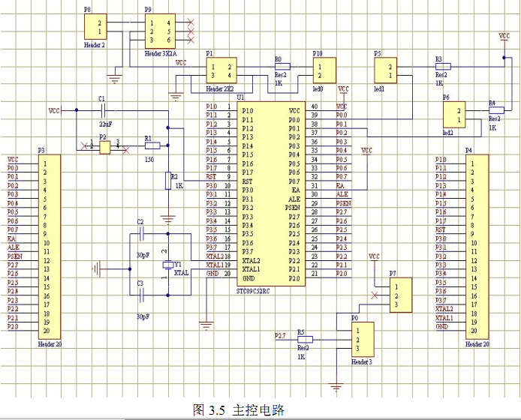Click resistor R5 symbol
The width and height of the screenshot is (521, 420).
[305, 339]
